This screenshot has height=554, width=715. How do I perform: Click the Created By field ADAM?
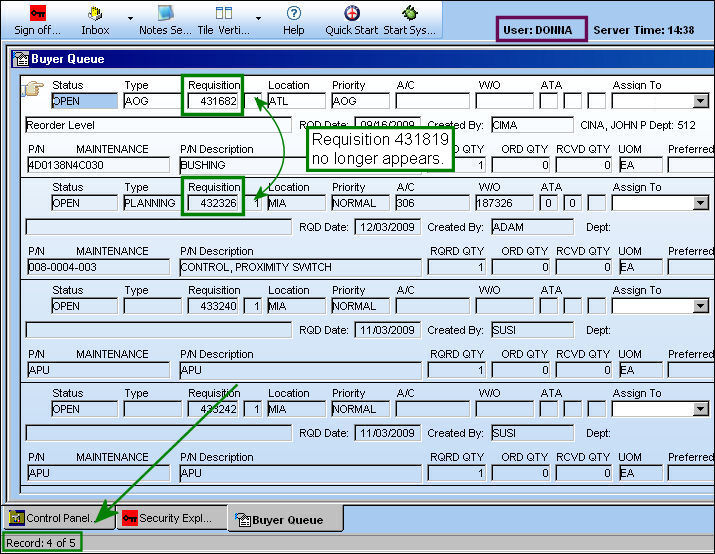pyautogui.click(x=532, y=227)
